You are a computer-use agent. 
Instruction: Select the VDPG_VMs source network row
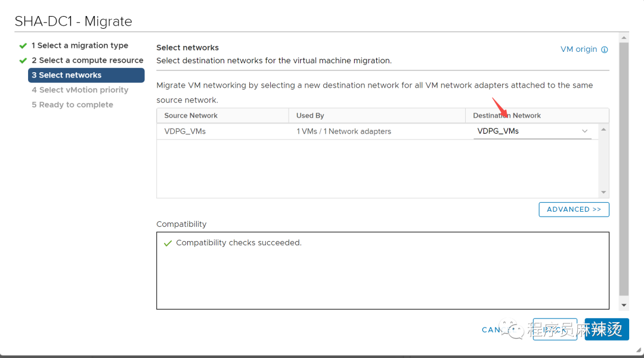(377, 131)
